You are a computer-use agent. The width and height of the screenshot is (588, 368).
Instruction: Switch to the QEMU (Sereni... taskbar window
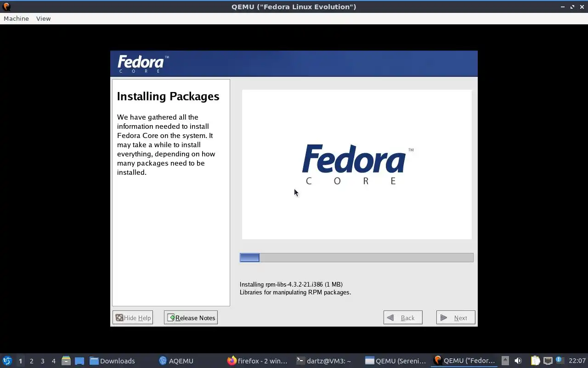point(396,361)
